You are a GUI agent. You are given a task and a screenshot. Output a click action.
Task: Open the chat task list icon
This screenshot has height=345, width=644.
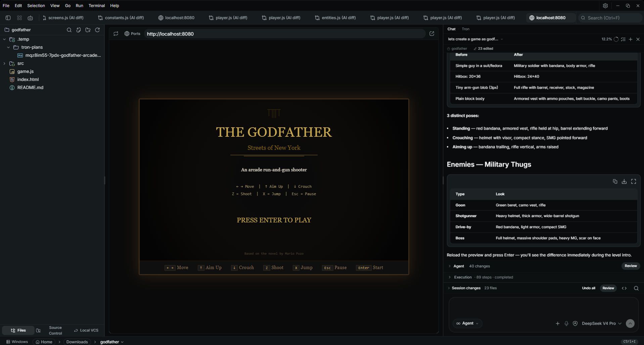pos(623,39)
